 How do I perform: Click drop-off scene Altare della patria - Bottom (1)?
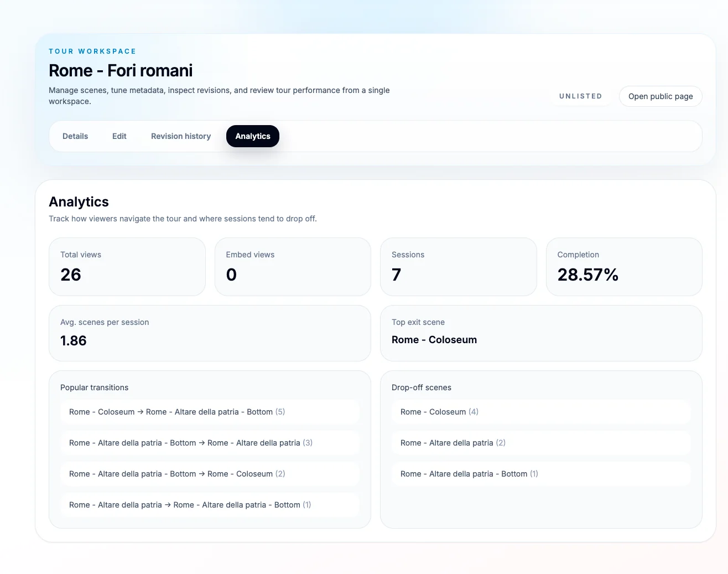[x=541, y=474]
